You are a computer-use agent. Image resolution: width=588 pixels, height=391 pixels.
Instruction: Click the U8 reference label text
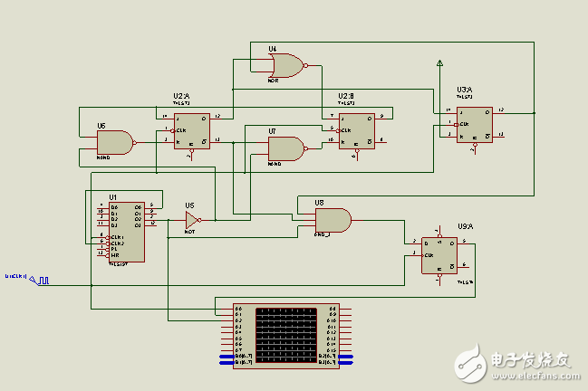coord(319,203)
